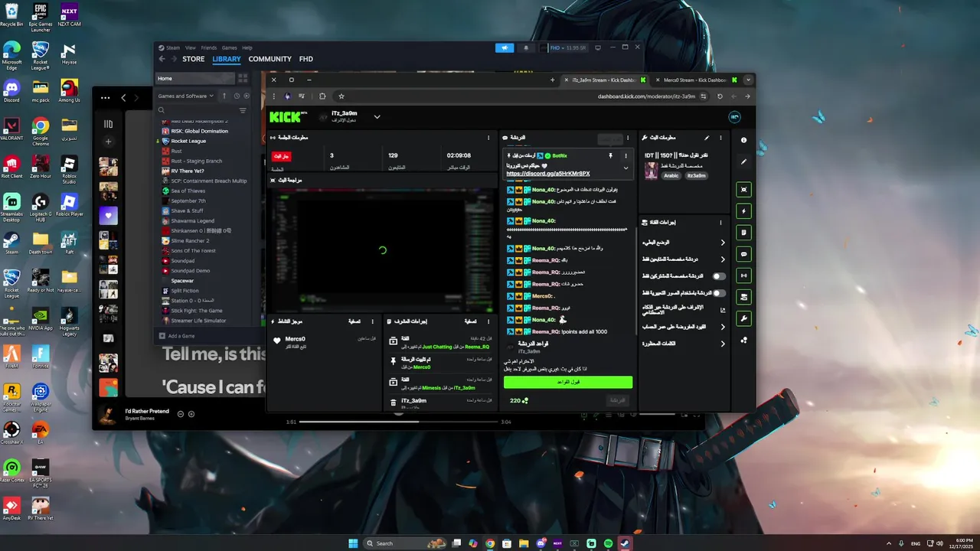
Task: Open Discord from the desktop
Action: point(11,91)
